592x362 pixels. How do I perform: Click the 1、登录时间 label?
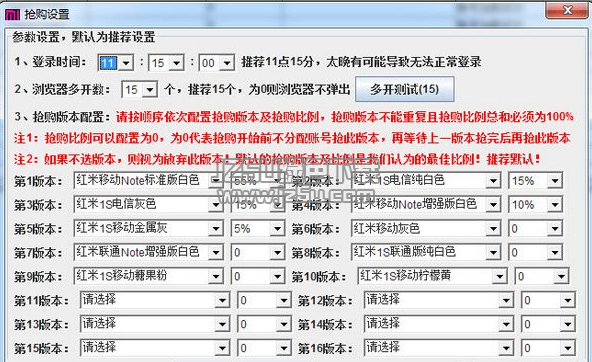coord(51,62)
